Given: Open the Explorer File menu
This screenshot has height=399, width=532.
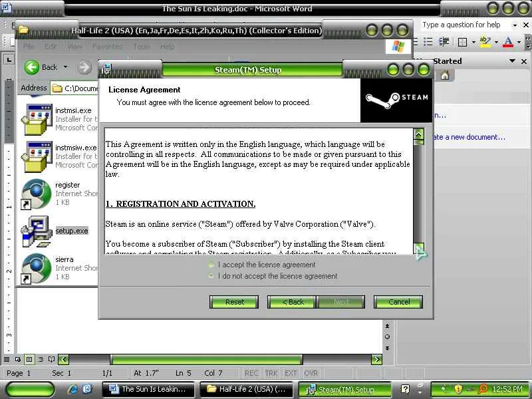Looking at the screenshot, I should click(x=29, y=46).
